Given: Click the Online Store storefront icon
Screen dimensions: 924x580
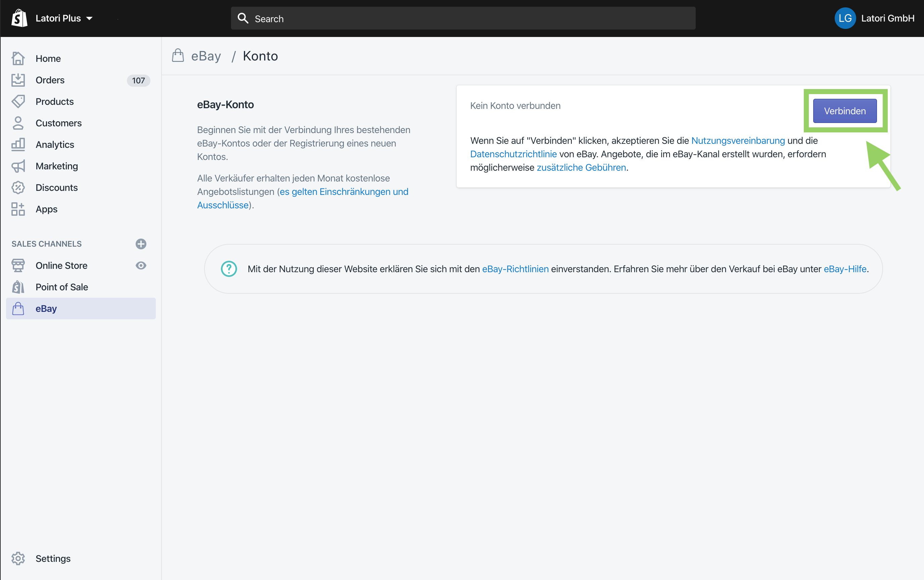Looking at the screenshot, I should point(18,265).
